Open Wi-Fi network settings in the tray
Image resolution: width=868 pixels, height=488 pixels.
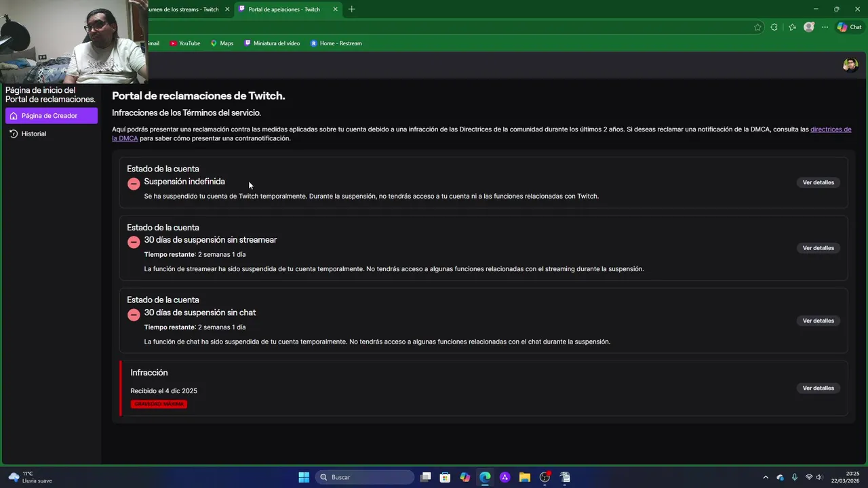808,477
